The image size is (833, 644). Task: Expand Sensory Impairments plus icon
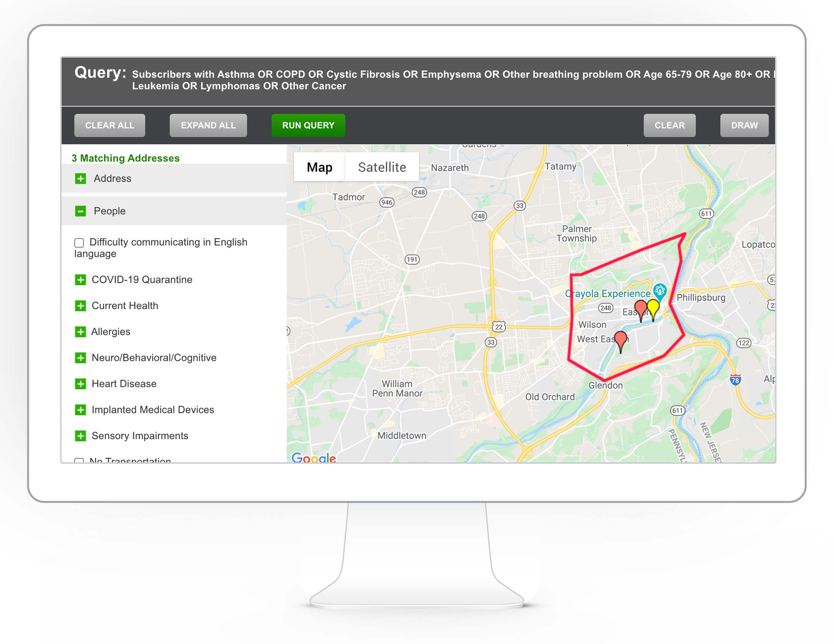[80, 436]
